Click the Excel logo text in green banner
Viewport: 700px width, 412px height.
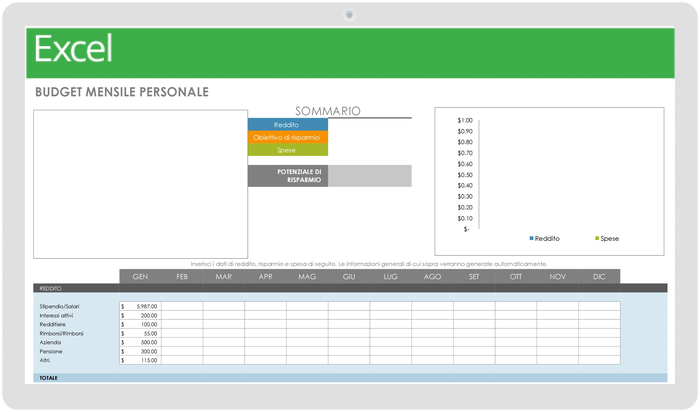[73, 49]
